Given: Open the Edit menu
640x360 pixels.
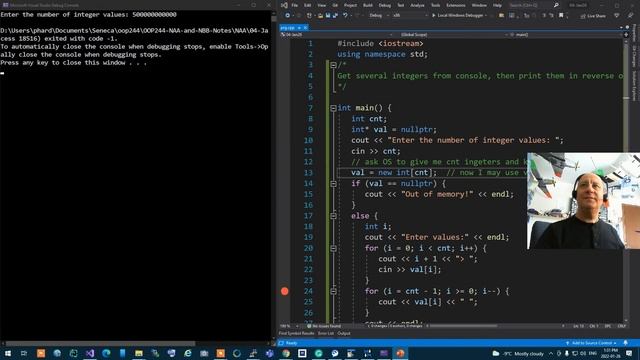Looking at the screenshot, I should coord(308,5).
